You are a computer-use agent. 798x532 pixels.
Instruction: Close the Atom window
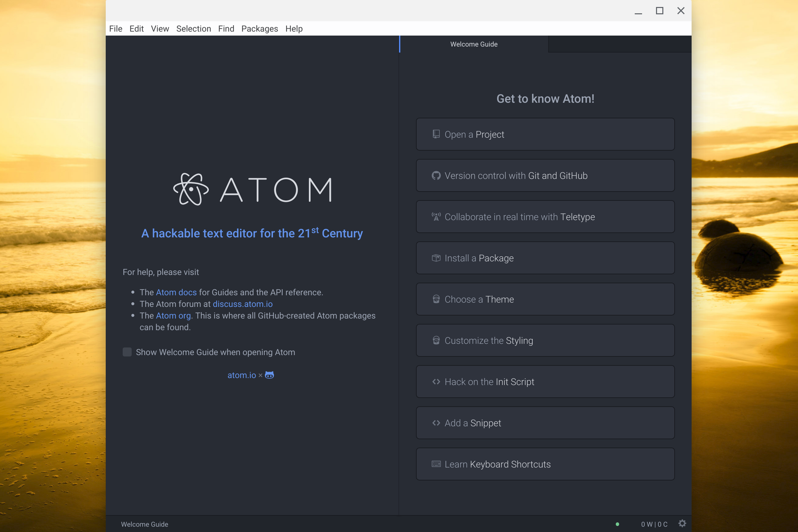point(681,11)
